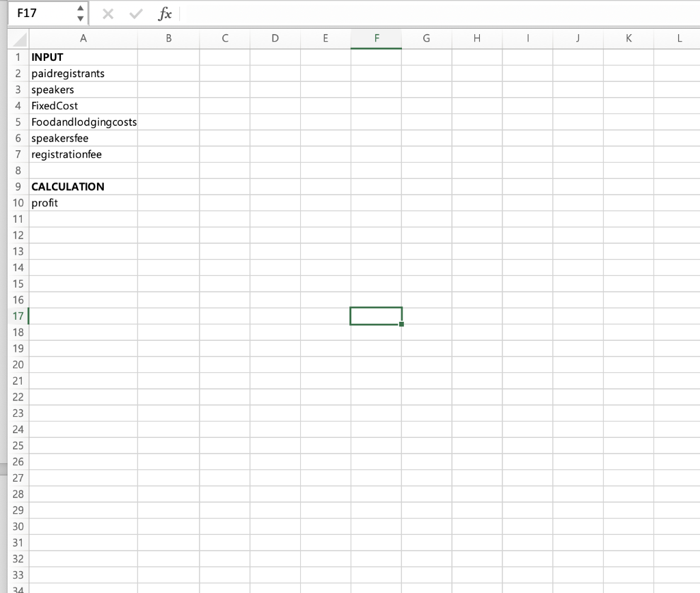Click the Foodandlodgingcosts cell
Screen dimensions: 700x593
tap(83, 122)
